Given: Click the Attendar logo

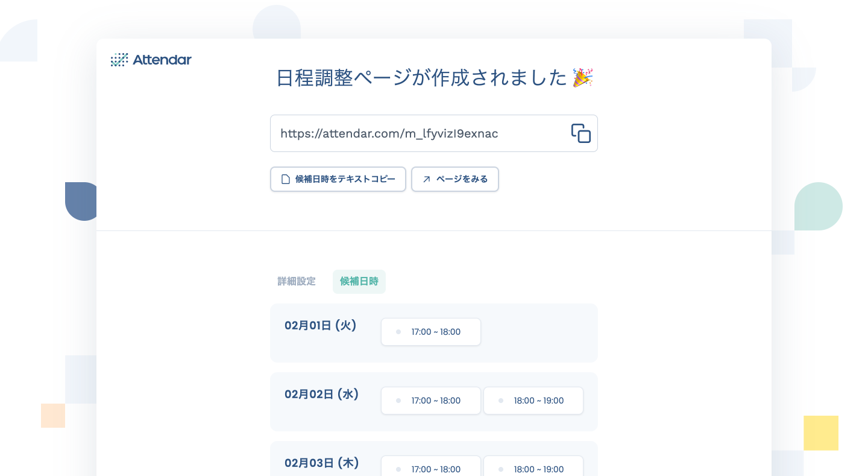Looking at the screenshot, I should click(151, 60).
